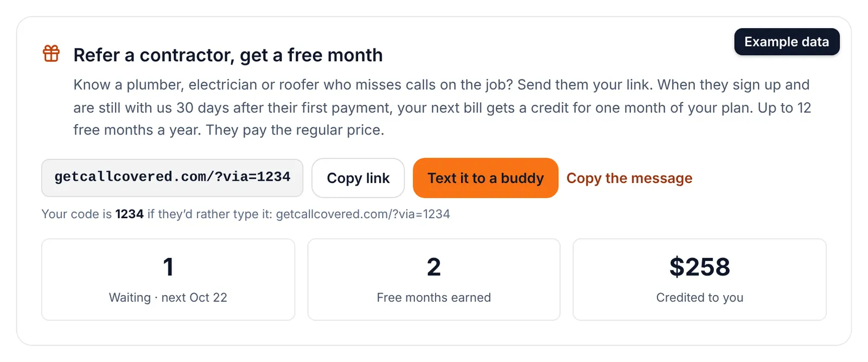Click Text it to a buddy
Screen dimensions: 868x362
[486, 178]
